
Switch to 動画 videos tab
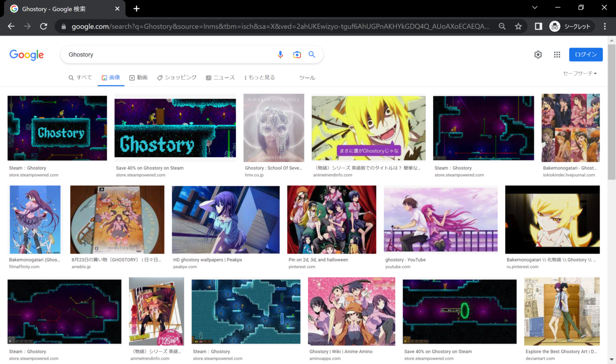(139, 78)
